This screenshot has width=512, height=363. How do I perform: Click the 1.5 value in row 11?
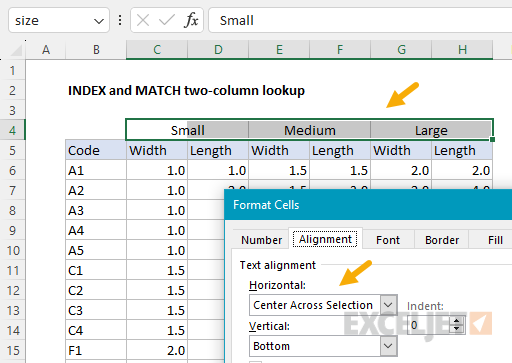click(x=157, y=270)
